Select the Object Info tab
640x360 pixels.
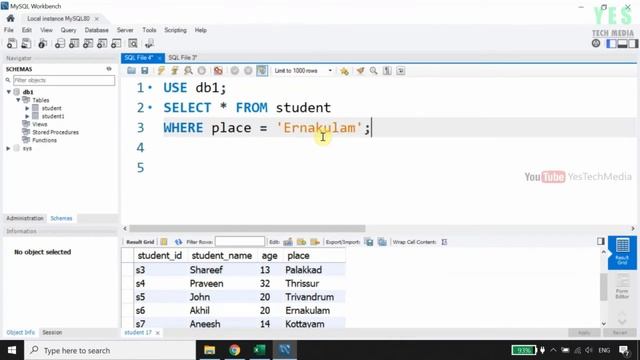pos(20,333)
